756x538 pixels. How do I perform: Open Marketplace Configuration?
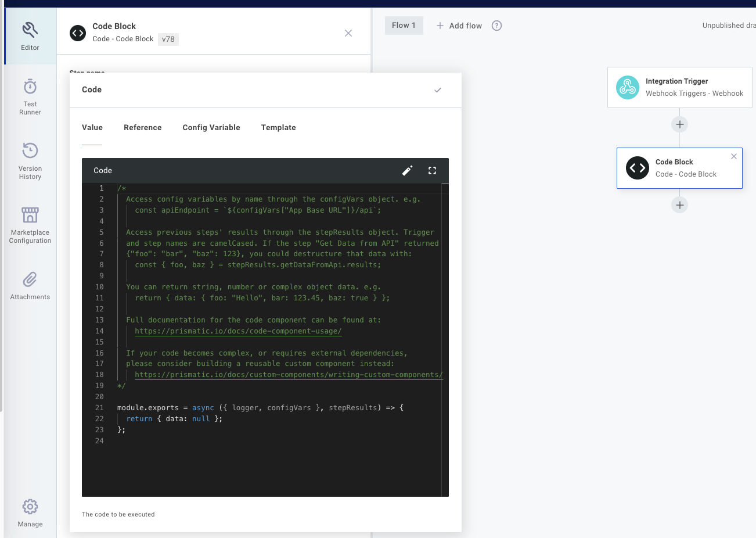(x=30, y=225)
